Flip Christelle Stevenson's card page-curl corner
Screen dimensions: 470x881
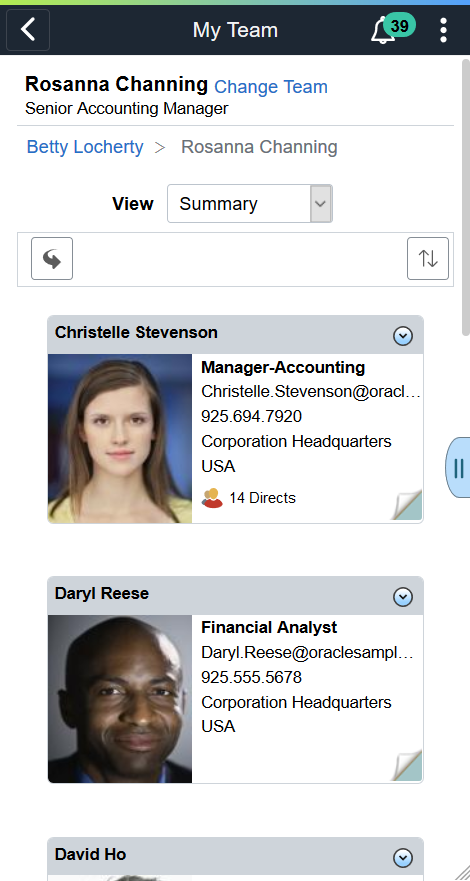click(407, 505)
